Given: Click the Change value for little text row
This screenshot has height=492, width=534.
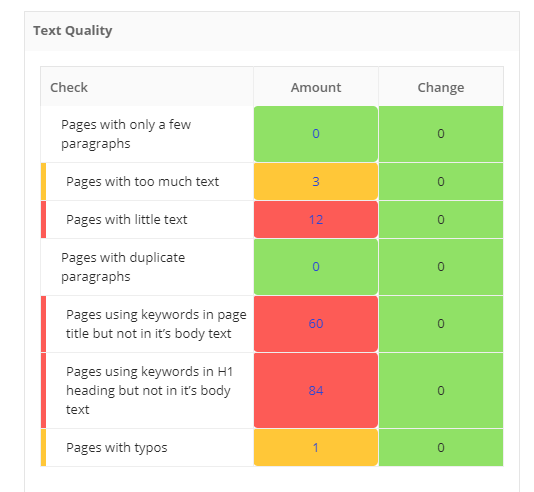Looking at the screenshot, I should (441, 220).
